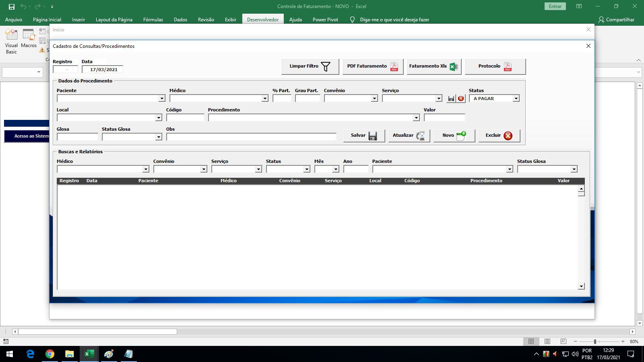Open Visual Basic editor in ribbon

point(11,41)
